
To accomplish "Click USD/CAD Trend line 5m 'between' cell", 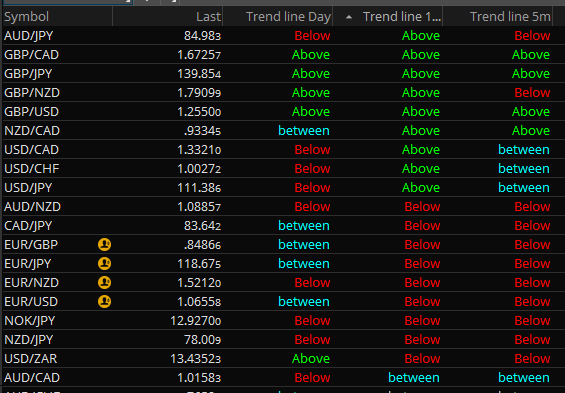I will 524,150.
